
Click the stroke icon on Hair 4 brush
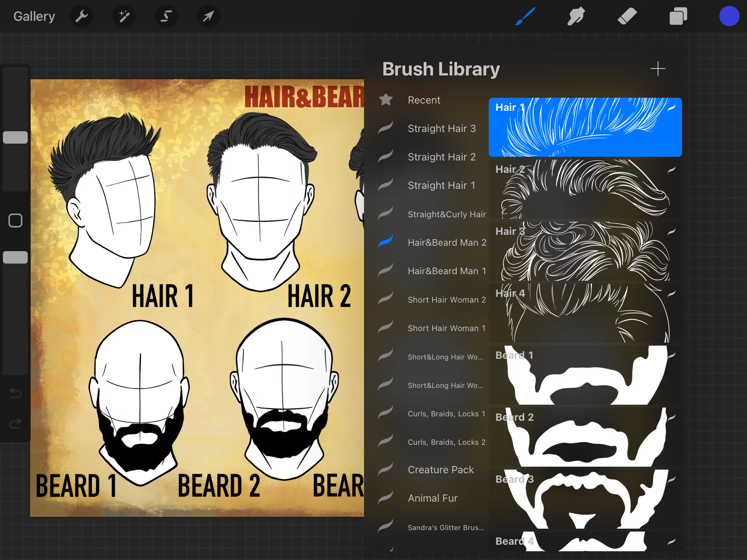671,293
